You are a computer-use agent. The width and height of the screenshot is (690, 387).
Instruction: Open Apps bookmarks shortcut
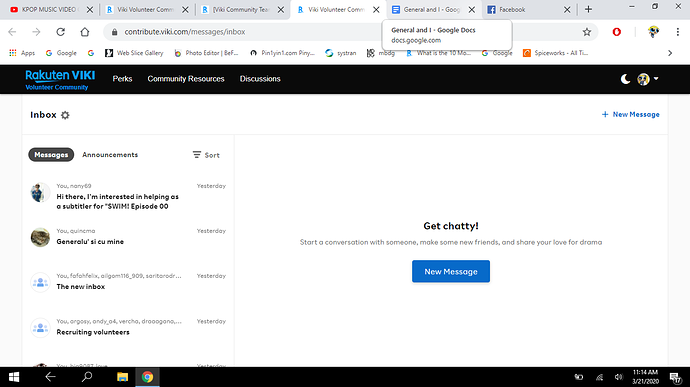(x=22, y=53)
